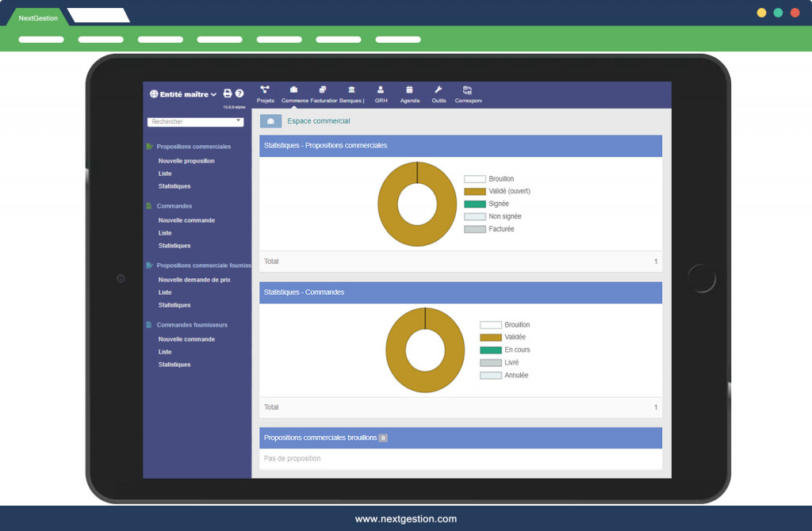Click the Commandes donut chart
The height and width of the screenshot is (531, 812).
point(425,350)
